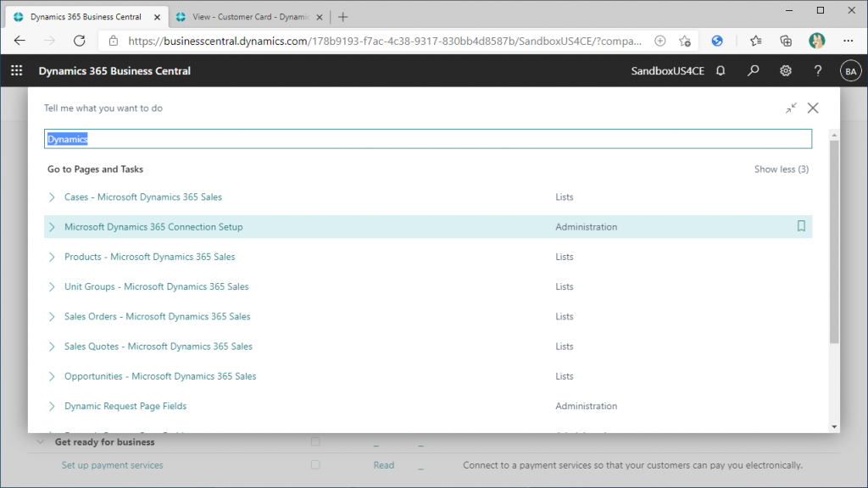Viewport: 868px width, 488px height.
Task: Reload the browser page
Action: point(79,41)
